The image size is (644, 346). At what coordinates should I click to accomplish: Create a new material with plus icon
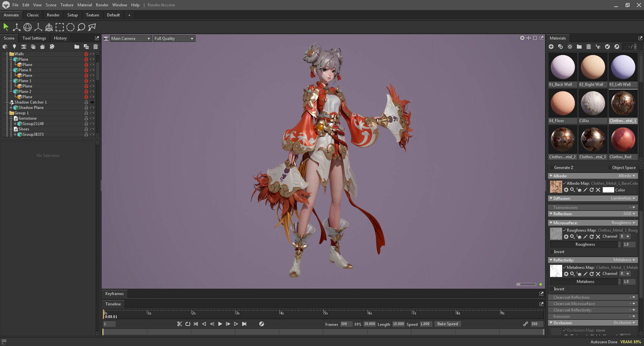[x=551, y=47]
